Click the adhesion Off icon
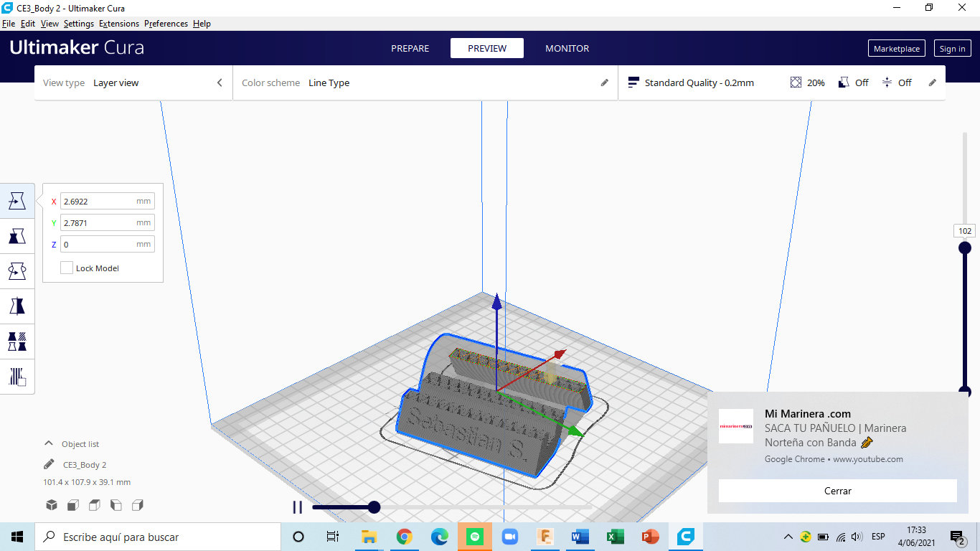 point(887,83)
